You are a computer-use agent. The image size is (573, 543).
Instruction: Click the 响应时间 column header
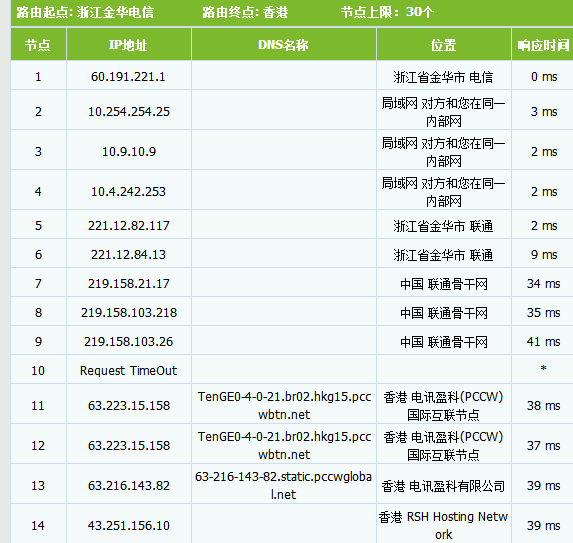543,45
